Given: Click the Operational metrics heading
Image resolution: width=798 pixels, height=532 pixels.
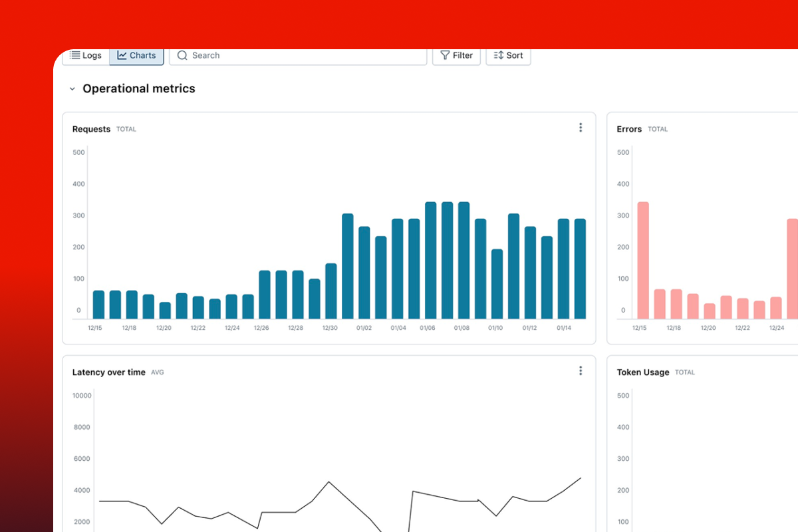Looking at the screenshot, I should click(x=139, y=88).
